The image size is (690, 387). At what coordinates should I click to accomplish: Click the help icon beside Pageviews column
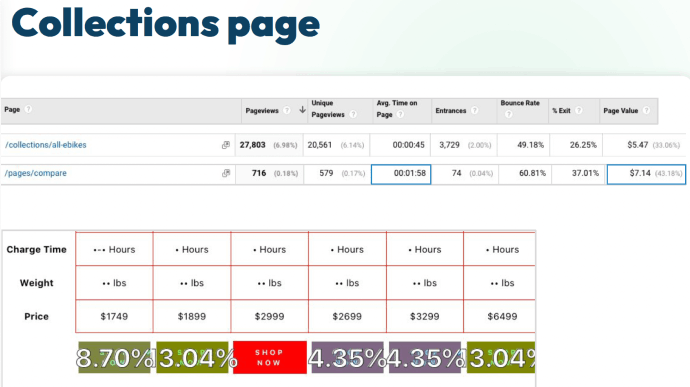[x=286, y=111]
